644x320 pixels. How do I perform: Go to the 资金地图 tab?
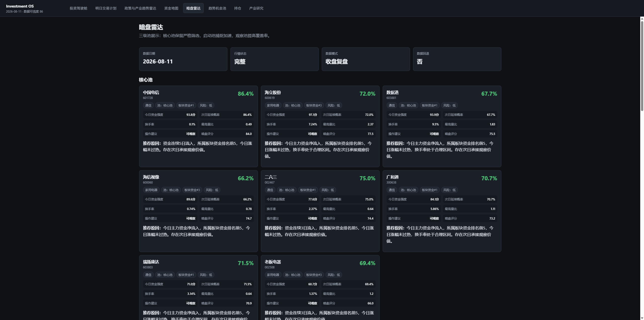pyautogui.click(x=171, y=8)
